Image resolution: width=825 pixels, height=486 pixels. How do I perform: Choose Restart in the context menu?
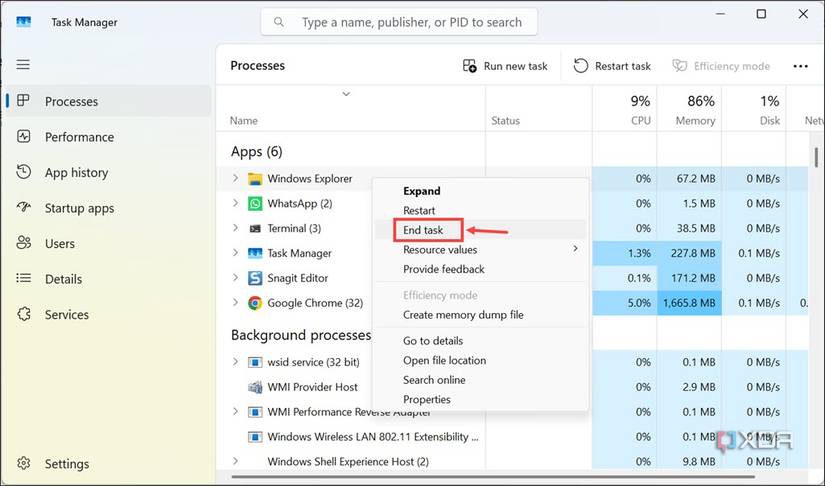click(x=419, y=211)
